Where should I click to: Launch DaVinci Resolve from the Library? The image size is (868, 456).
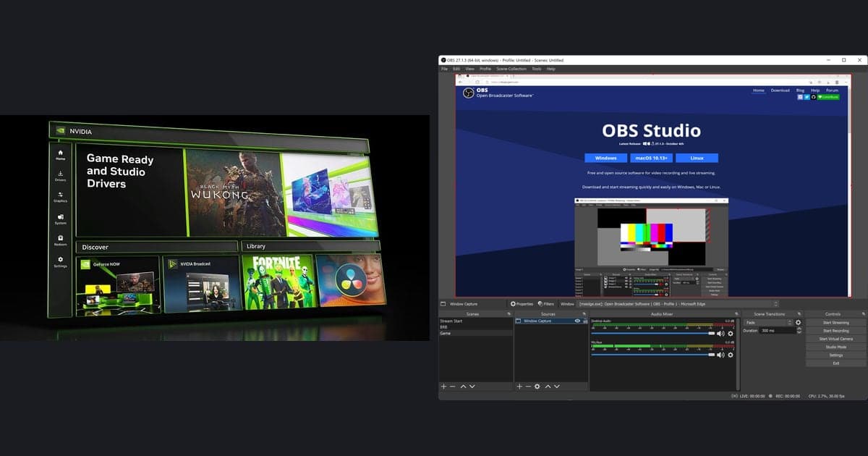pyautogui.click(x=349, y=282)
